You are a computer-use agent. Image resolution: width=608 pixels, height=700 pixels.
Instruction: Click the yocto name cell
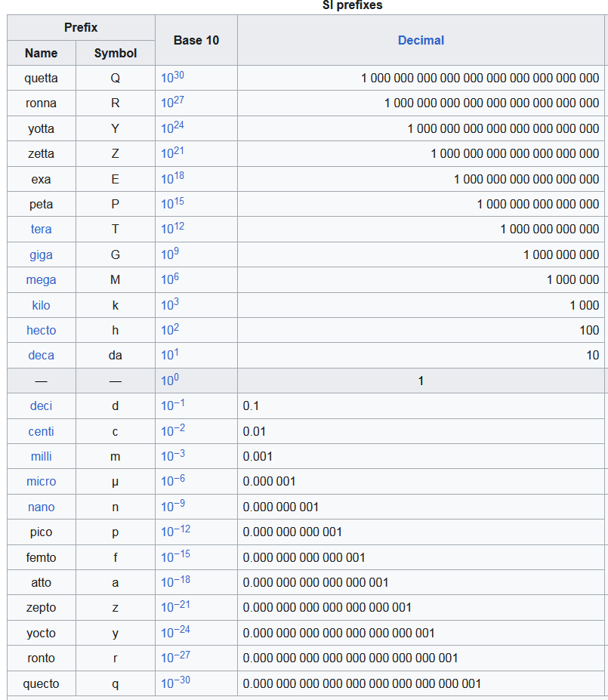(x=42, y=633)
